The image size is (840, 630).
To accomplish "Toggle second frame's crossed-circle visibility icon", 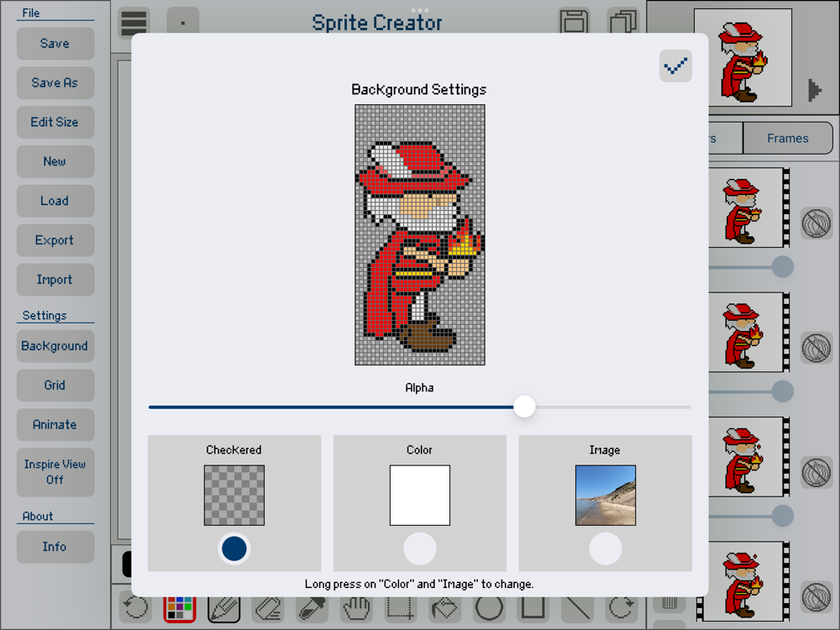I will point(816,348).
